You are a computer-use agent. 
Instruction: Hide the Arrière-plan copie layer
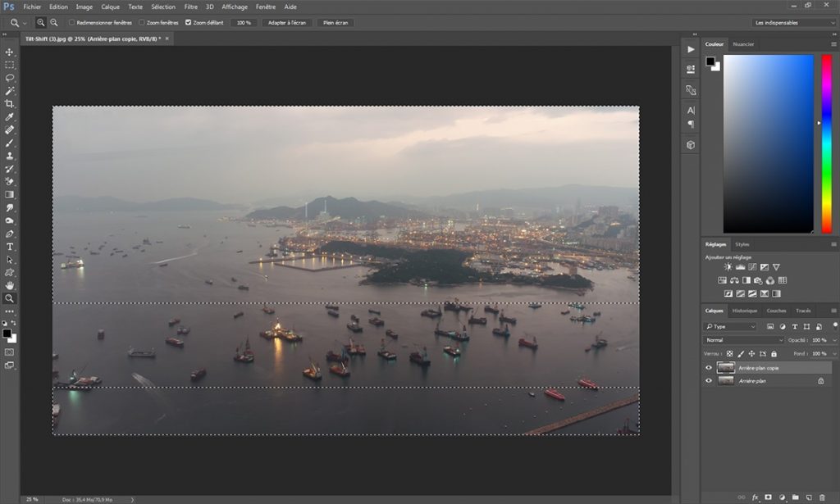click(709, 368)
